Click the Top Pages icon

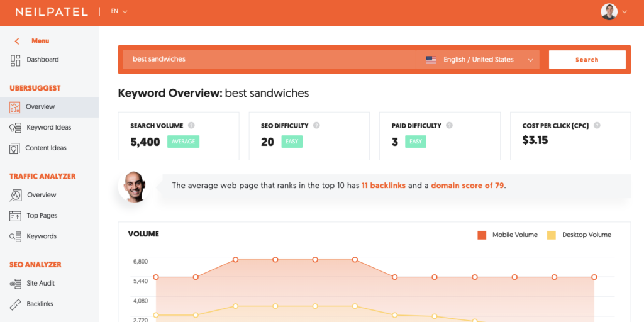pyautogui.click(x=16, y=216)
